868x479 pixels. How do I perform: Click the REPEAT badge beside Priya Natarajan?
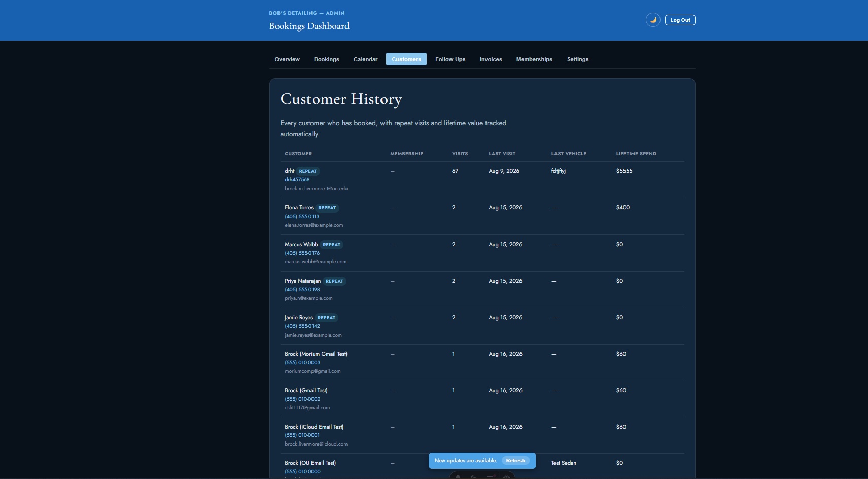(334, 281)
